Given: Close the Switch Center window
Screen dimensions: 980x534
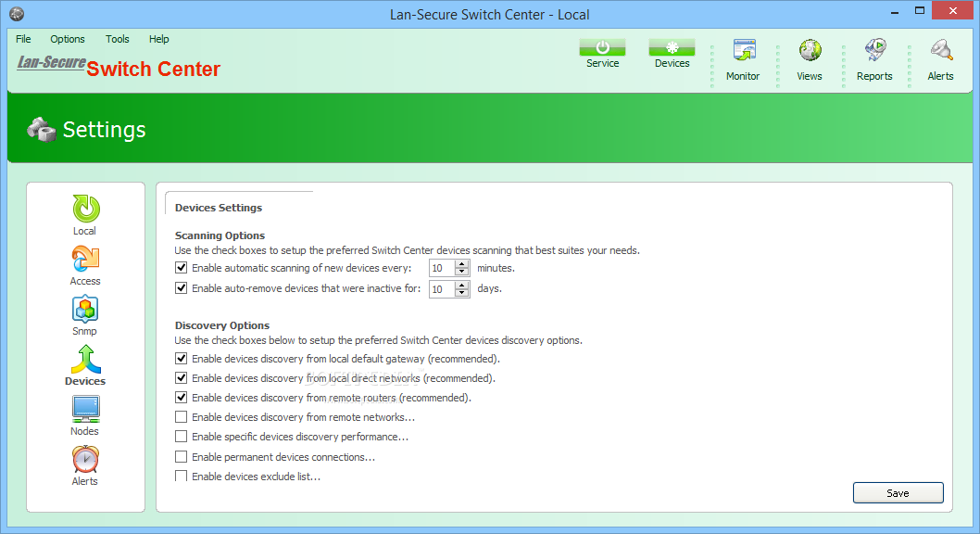Looking at the screenshot, I should pos(952,10).
